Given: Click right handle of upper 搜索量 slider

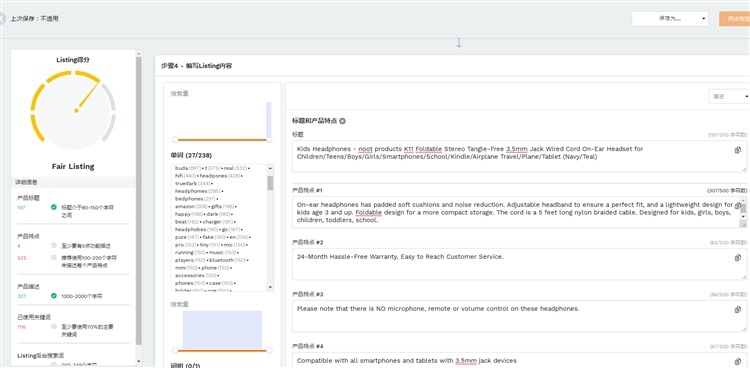Looking at the screenshot, I should pyautogui.click(x=269, y=140).
